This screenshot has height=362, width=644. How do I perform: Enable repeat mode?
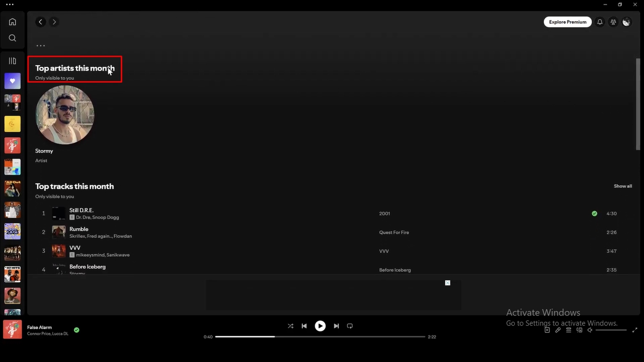pos(350,326)
